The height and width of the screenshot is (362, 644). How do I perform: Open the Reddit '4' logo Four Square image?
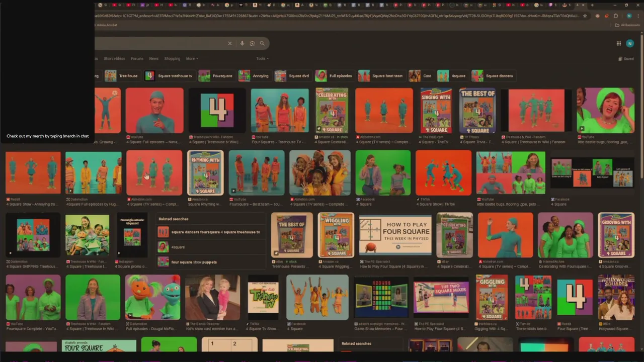575,297
